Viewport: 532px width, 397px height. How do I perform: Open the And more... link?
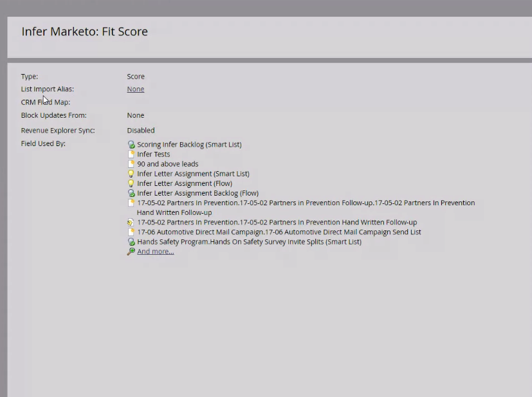click(x=156, y=252)
